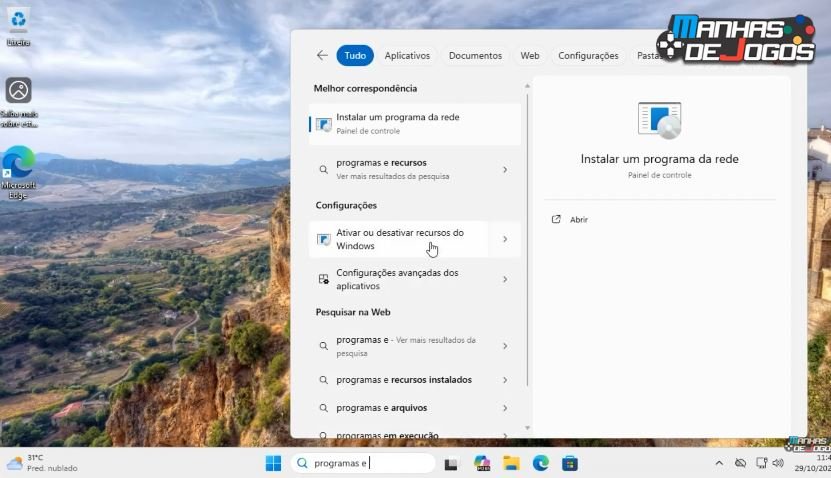Open the Lixeira desktop icon

(18, 24)
